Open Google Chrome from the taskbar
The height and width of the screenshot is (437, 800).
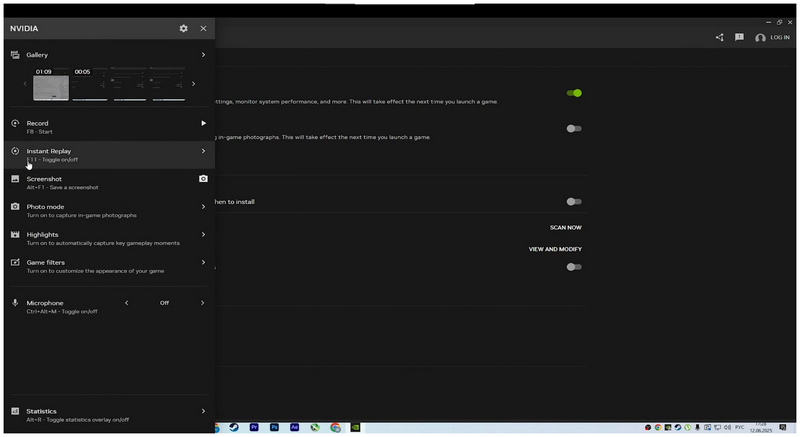pyautogui.click(x=335, y=428)
